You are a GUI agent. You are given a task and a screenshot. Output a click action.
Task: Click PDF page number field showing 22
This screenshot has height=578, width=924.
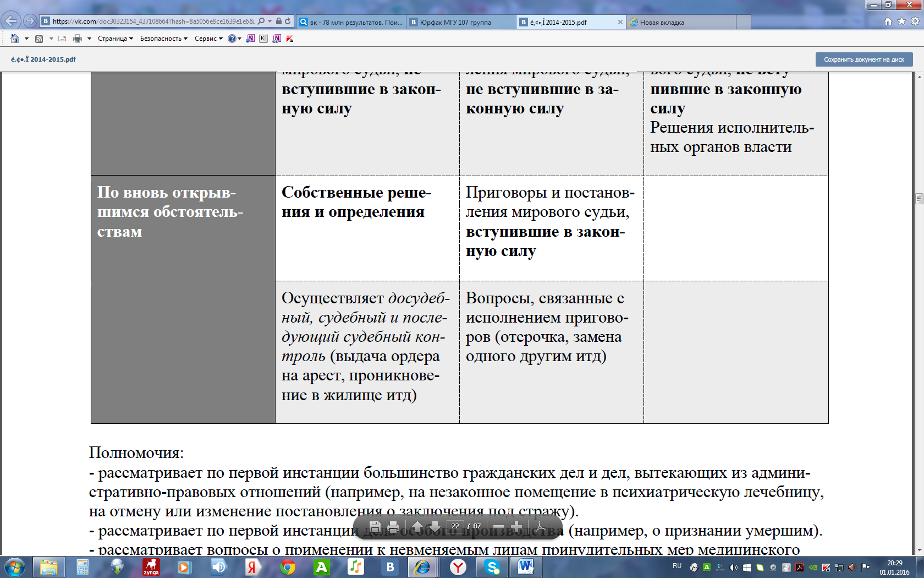click(455, 526)
